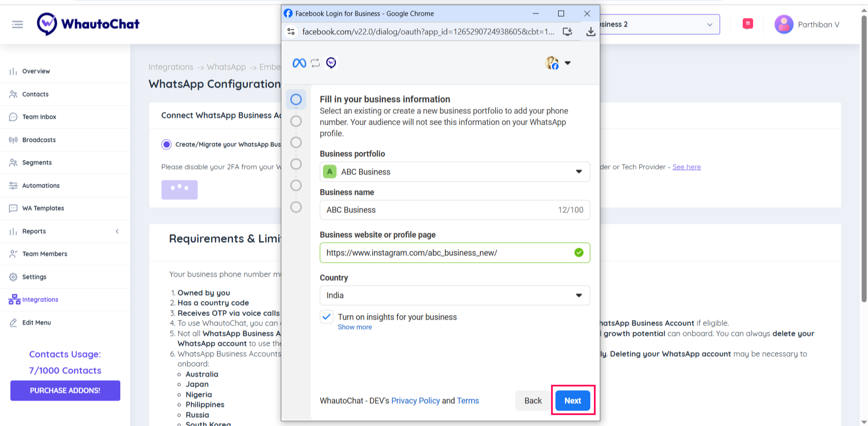The height and width of the screenshot is (426, 868).
Task: Select the second step circle in popup
Action: (x=296, y=121)
